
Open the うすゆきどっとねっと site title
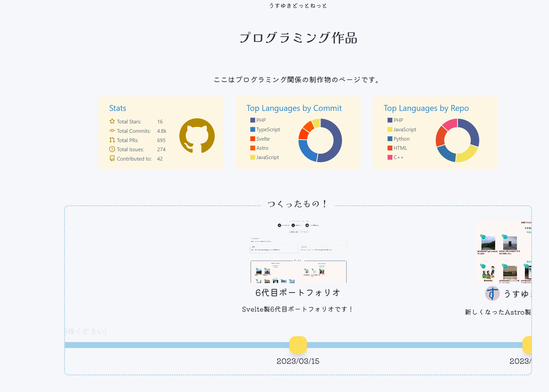click(298, 5)
